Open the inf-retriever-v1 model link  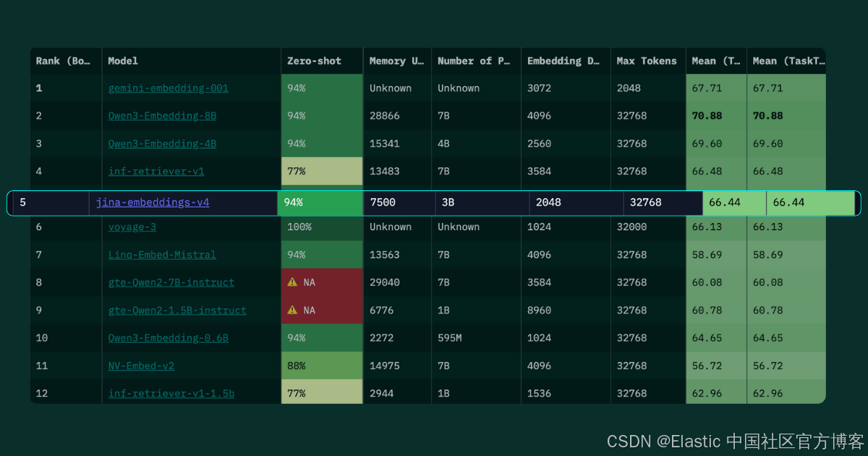(156, 172)
